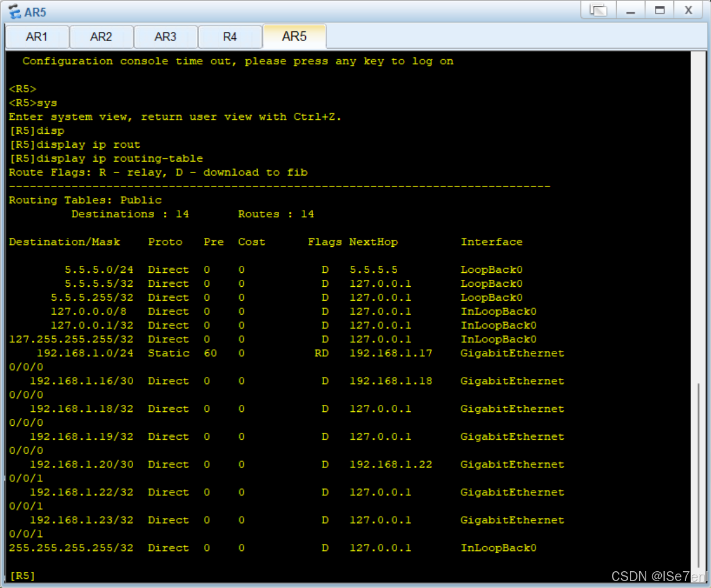Click the '<R5>sys' command line
711x588 pixels.
point(33,103)
